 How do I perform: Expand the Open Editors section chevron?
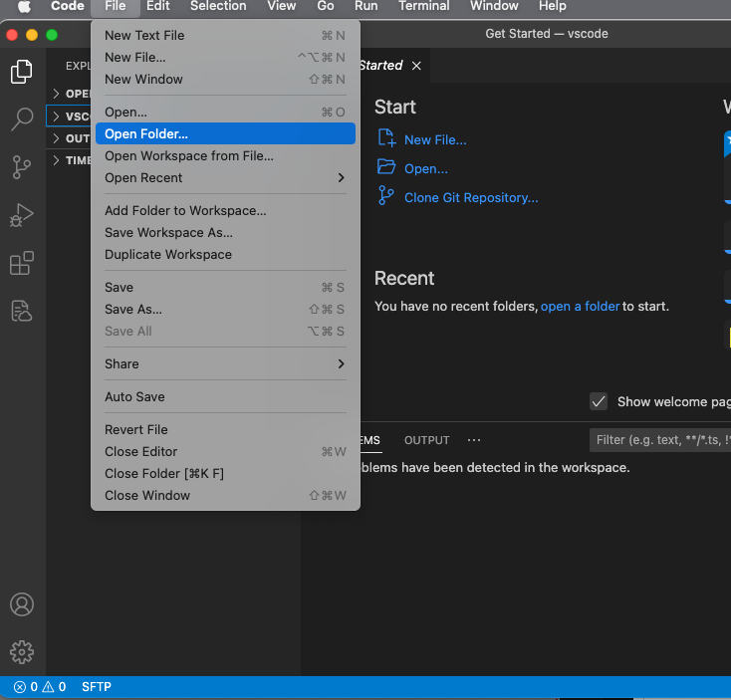pyautogui.click(x=56, y=94)
